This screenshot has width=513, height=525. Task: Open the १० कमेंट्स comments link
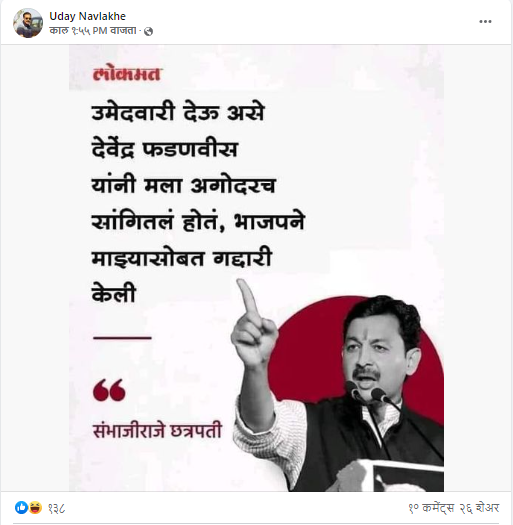(x=431, y=508)
